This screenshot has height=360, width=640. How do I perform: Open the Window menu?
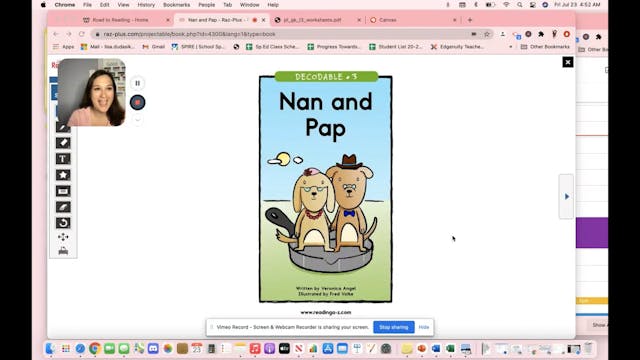coord(249,5)
